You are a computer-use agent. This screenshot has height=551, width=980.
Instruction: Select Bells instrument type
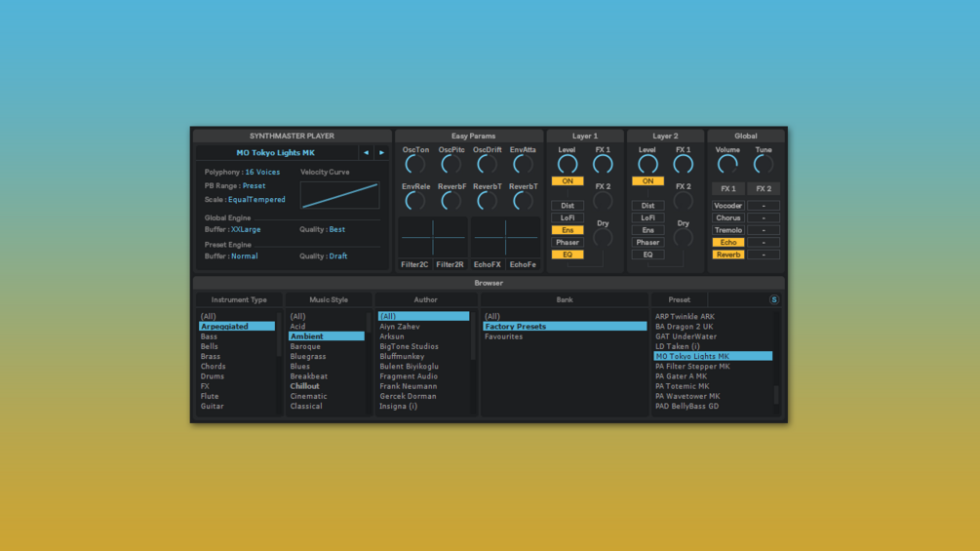coord(237,346)
